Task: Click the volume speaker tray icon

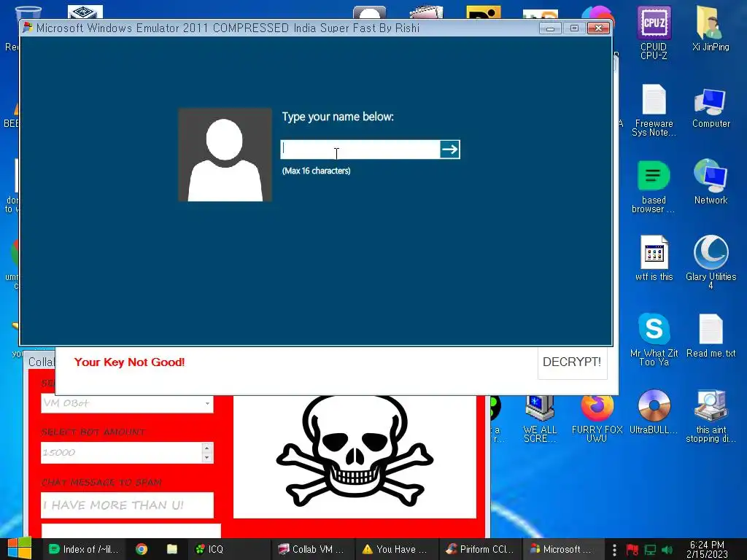Action: [667, 550]
